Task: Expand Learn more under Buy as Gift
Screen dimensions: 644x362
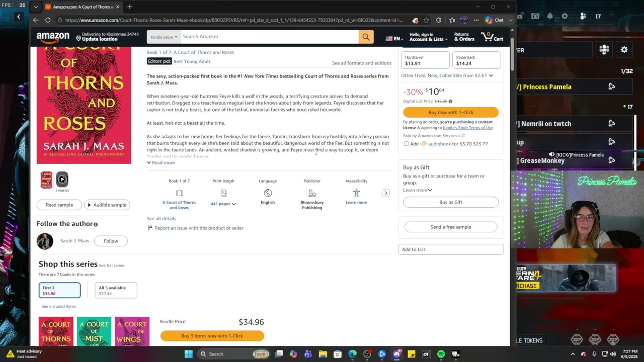Action: [418, 190]
